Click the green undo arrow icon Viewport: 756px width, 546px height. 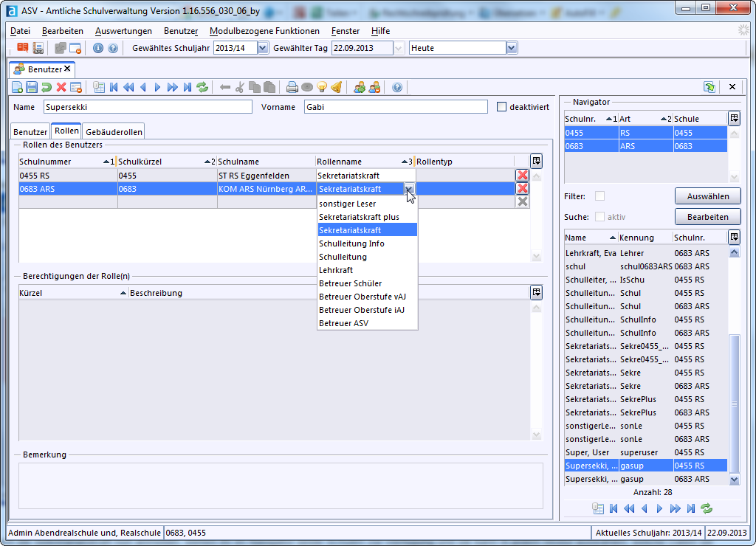[x=47, y=87]
